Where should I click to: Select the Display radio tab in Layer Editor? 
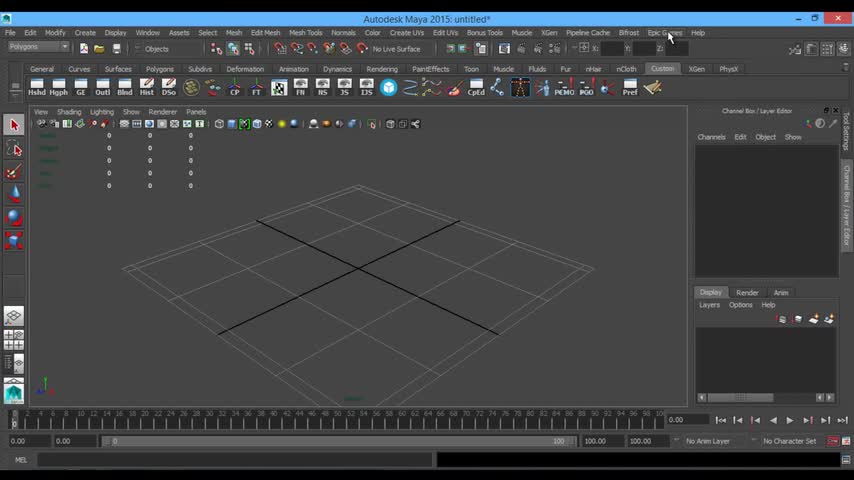(711, 292)
